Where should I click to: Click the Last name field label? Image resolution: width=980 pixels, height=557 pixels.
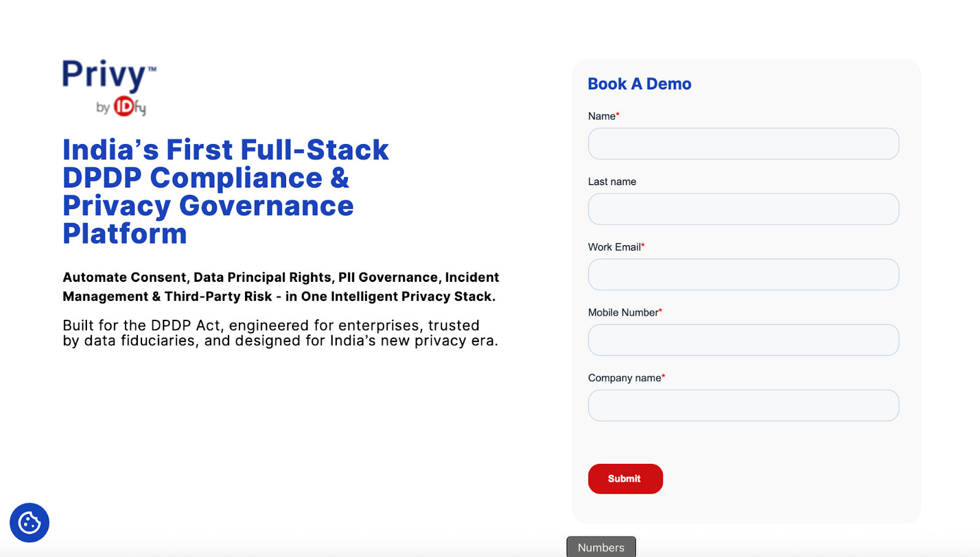click(x=611, y=181)
